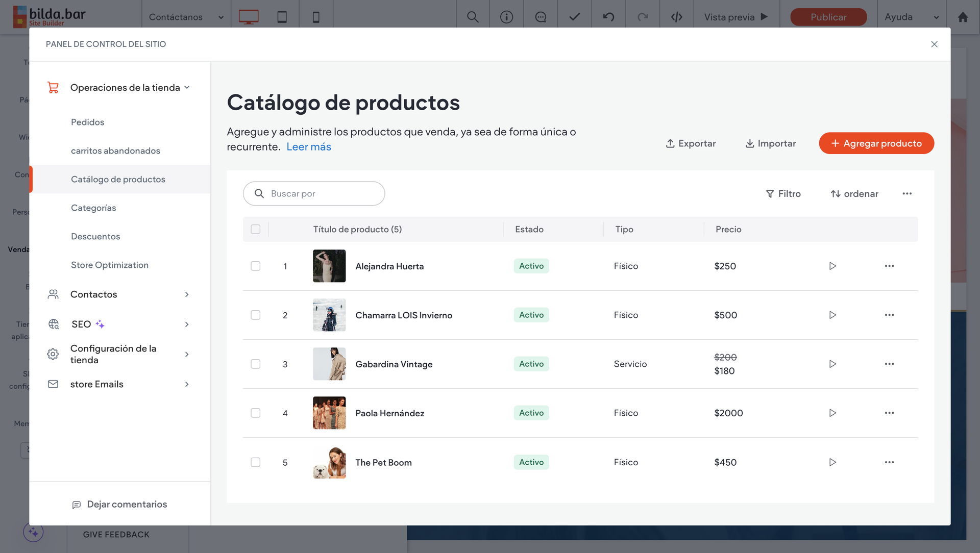The height and width of the screenshot is (553, 980).
Task: Open more options for The Pet Boom
Action: click(889, 462)
